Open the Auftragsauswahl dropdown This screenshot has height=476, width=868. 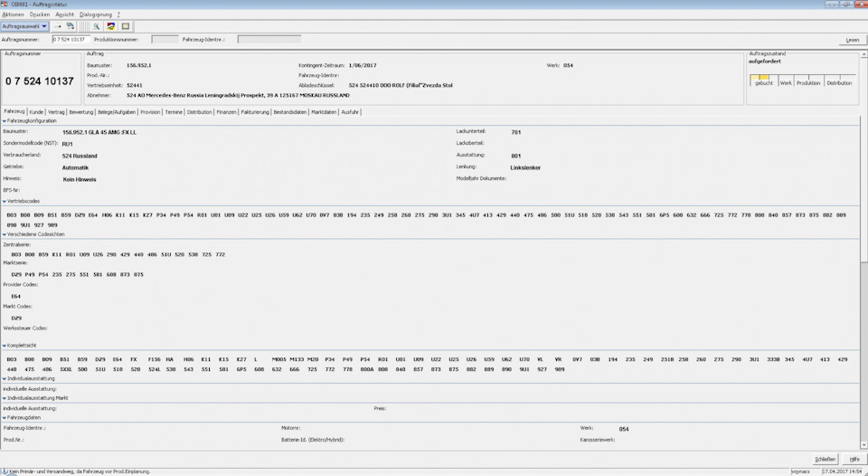coord(25,26)
